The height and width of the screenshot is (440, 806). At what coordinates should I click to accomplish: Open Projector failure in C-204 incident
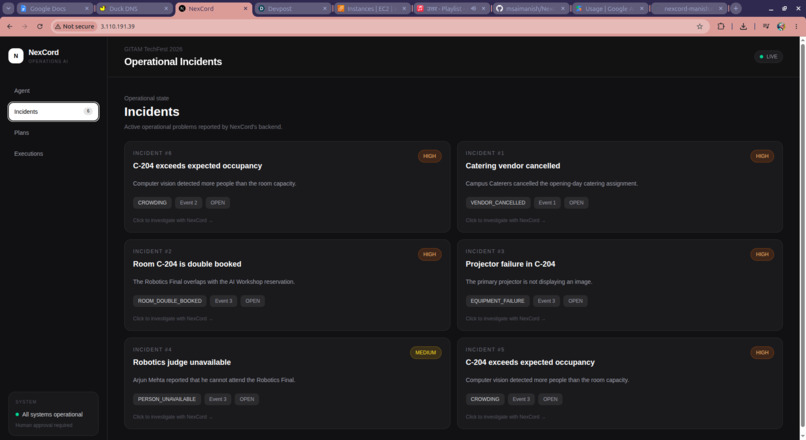click(620, 285)
